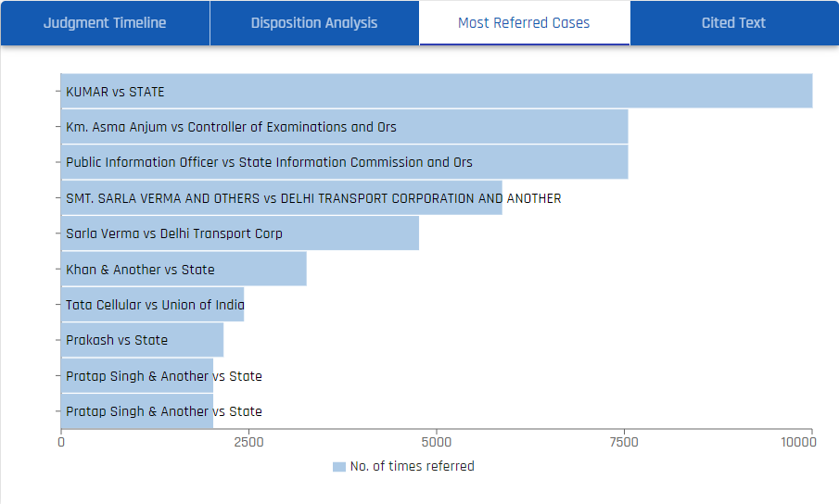Click the 7500 axis tick label
The height and width of the screenshot is (504, 839).
(x=624, y=443)
